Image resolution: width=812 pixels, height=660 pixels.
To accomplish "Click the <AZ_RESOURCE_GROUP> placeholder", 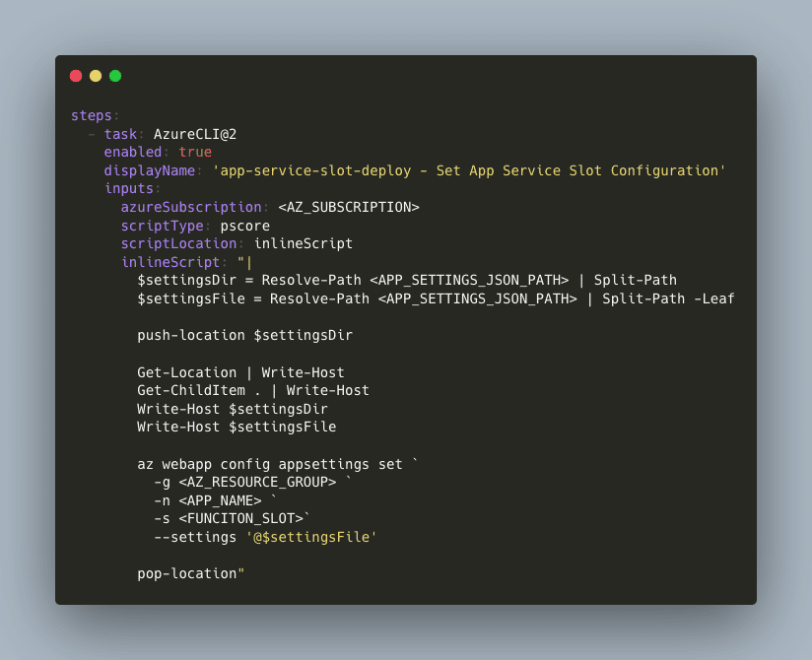I will [257, 482].
